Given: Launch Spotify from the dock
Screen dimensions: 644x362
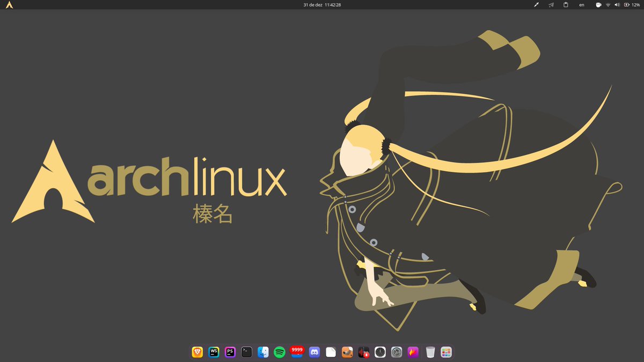Looking at the screenshot, I should coord(280,352).
